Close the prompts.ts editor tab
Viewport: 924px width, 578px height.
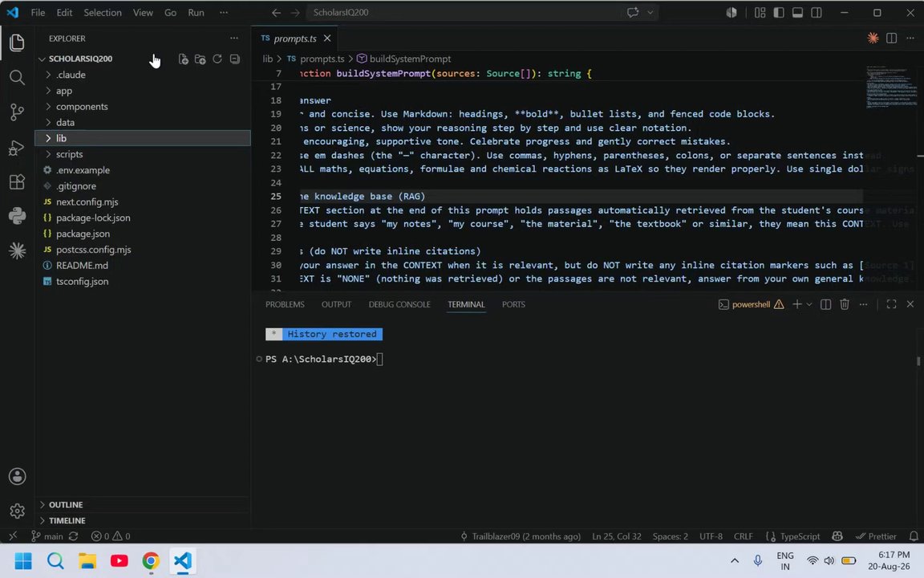327,39
